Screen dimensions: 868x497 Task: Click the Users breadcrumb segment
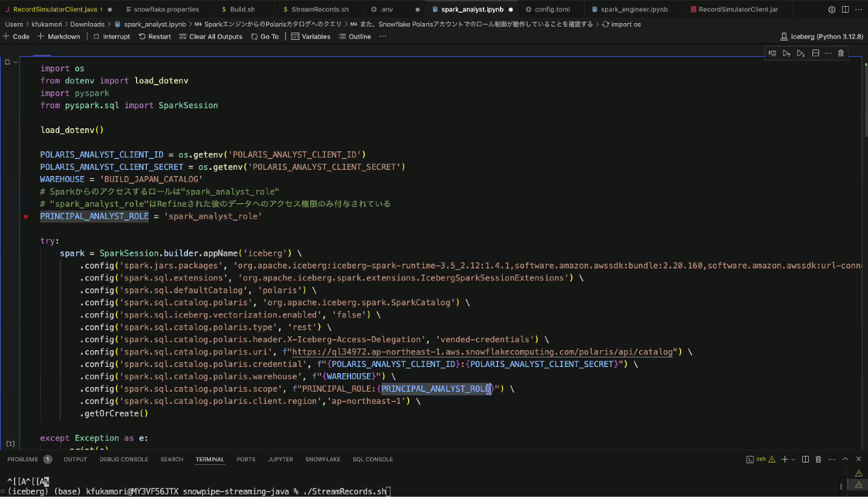click(14, 24)
